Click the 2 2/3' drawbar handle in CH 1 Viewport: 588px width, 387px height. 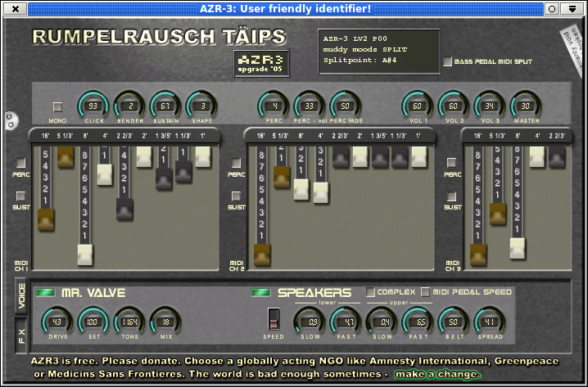(124, 209)
